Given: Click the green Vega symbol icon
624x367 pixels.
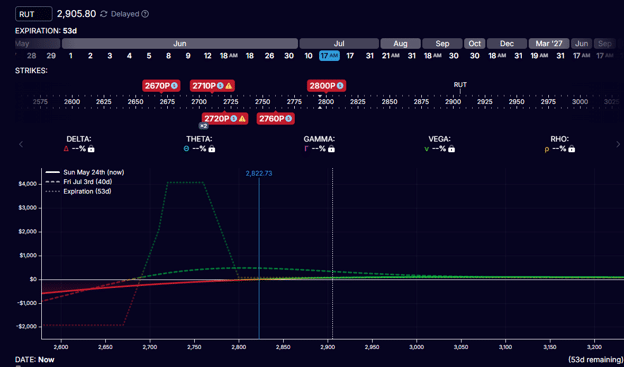Looking at the screenshot, I should 427,149.
